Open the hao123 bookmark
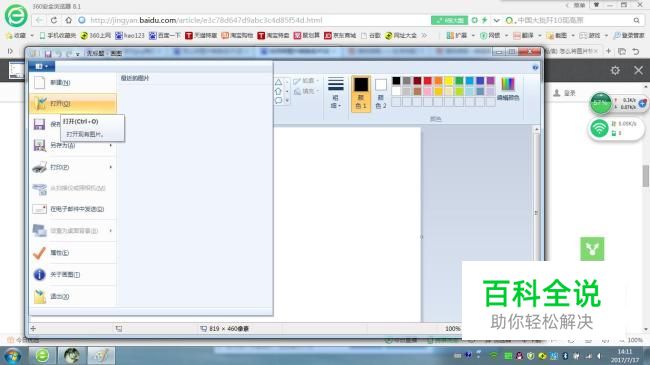Screen dimensions: 650x365 pyautogui.click(x=130, y=36)
